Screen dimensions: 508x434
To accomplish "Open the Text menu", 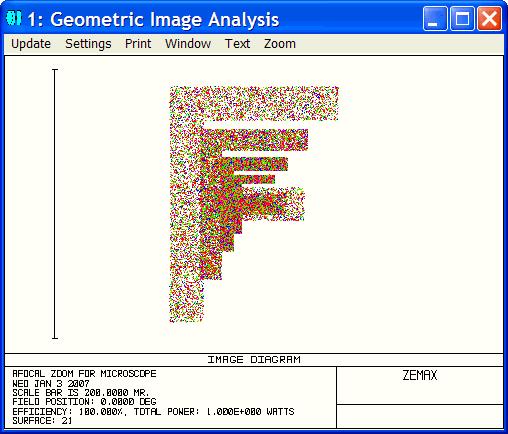I will point(237,44).
